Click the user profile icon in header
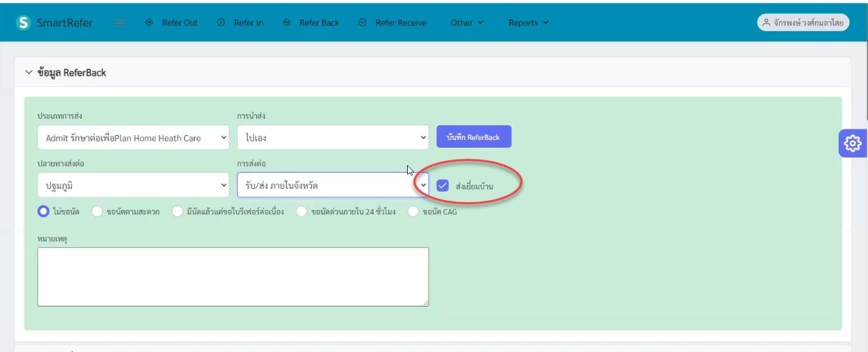The image size is (868, 352). 767,22
